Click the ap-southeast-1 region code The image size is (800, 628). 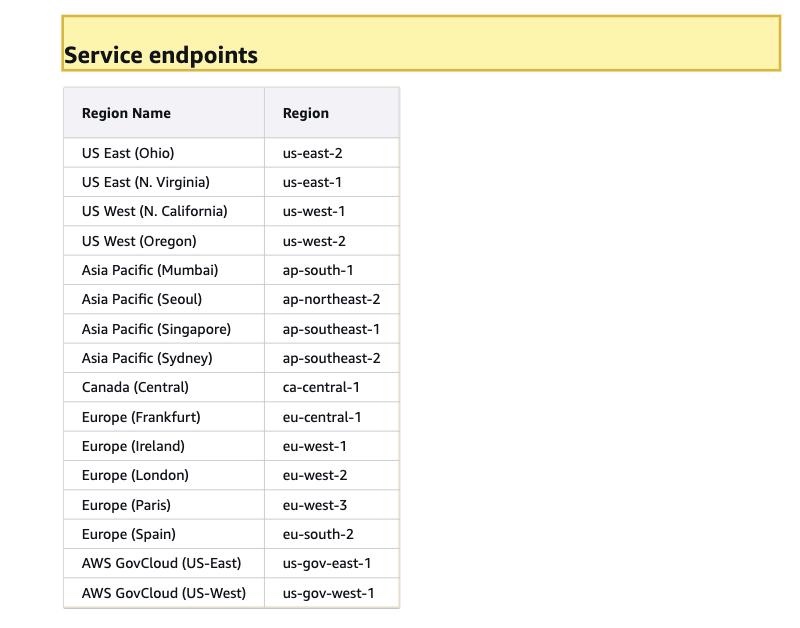pyautogui.click(x=331, y=330)
